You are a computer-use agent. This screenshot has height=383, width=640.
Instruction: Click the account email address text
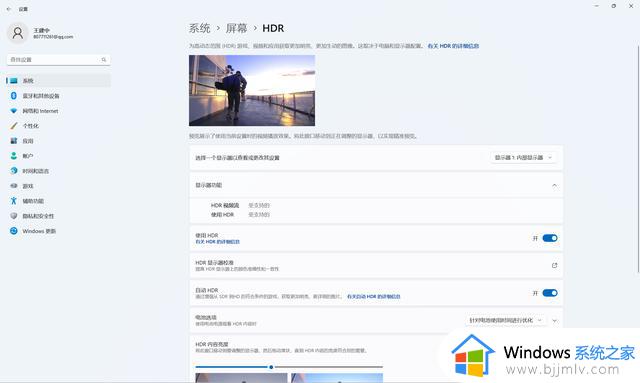point(53,37)
